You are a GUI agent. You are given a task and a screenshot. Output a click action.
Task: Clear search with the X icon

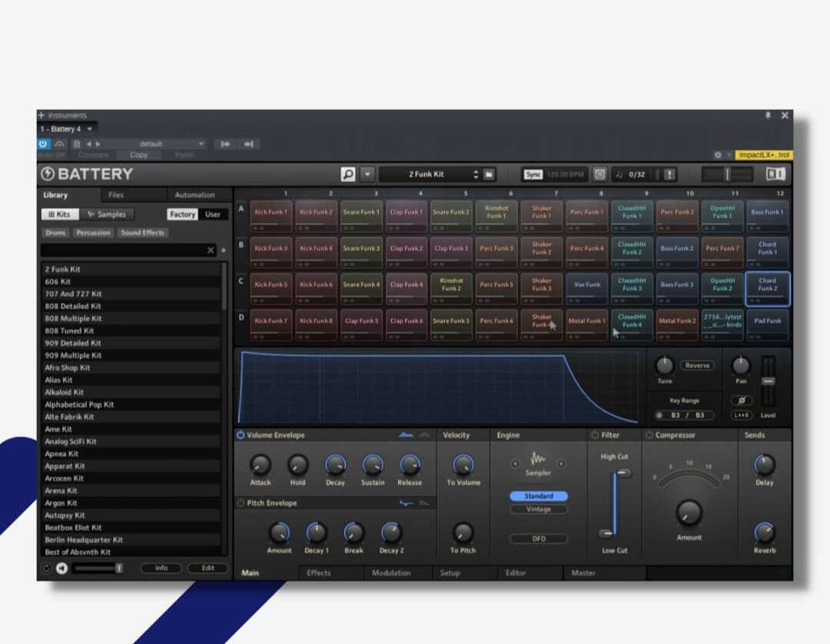pyautogui.click(x=211, y=251)
